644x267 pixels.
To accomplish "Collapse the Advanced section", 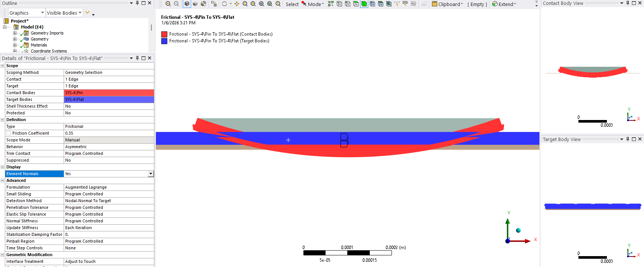I will (x=2, y=180).
